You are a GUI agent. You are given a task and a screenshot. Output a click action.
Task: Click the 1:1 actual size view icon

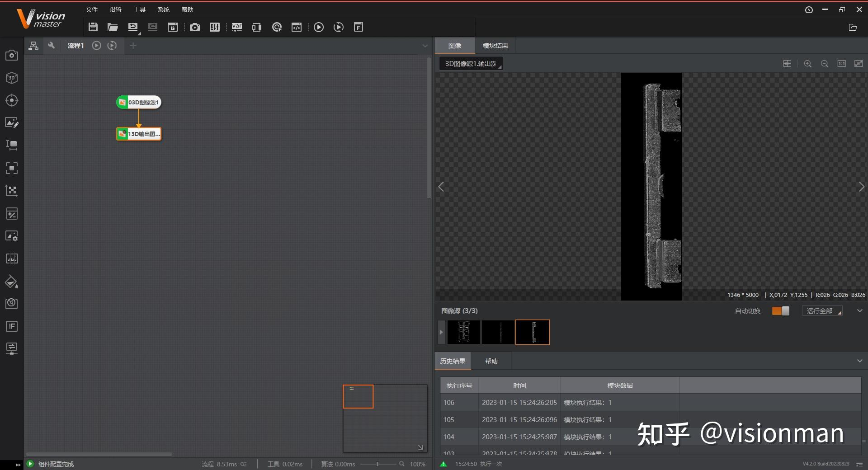click(x=841, y=64)
